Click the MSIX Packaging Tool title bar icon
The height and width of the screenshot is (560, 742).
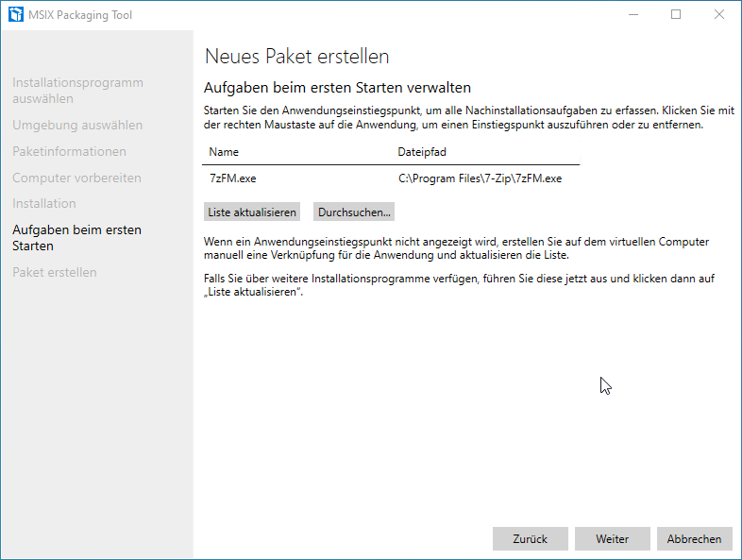pos(14,15)
